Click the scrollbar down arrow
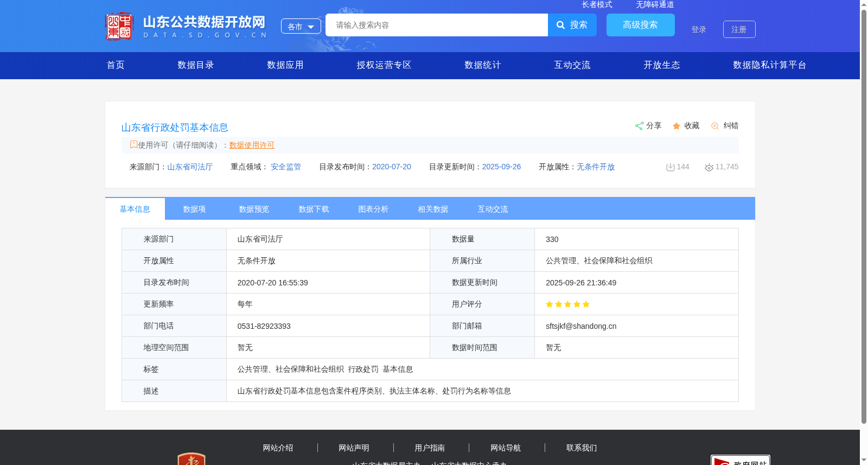This screenshot has height=465, width=868. pyautogui.click(x=864, y=461)
